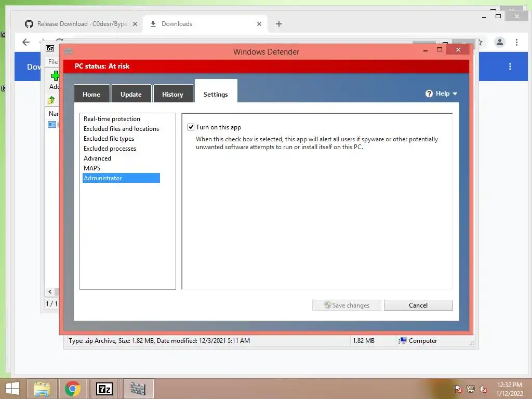The image size is (532, 399).
Task: Open the Windows Start button
Action: point(12,389)
